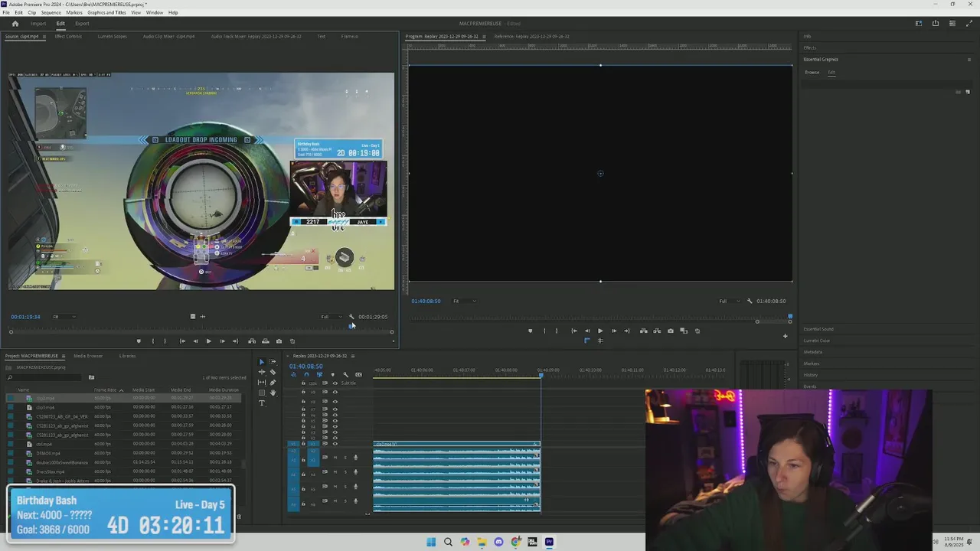Add marker in the Program monitor

[531, 331]
